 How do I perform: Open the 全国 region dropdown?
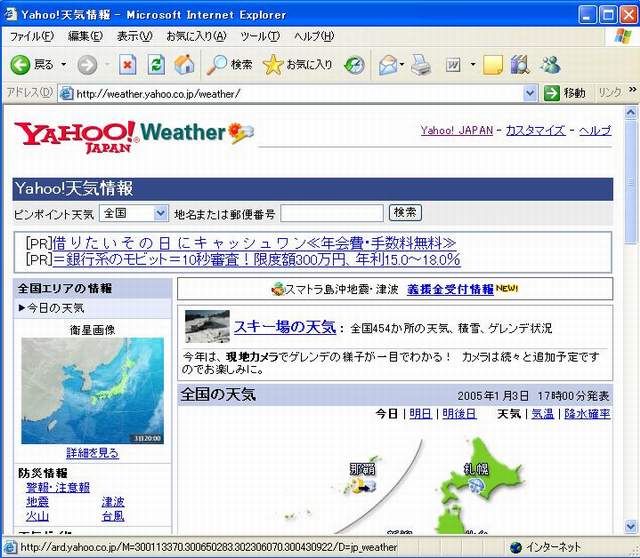click(134, 213)
